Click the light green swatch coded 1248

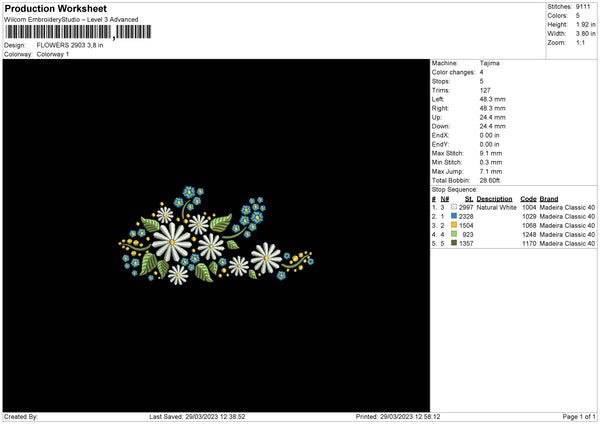(454, 234)
